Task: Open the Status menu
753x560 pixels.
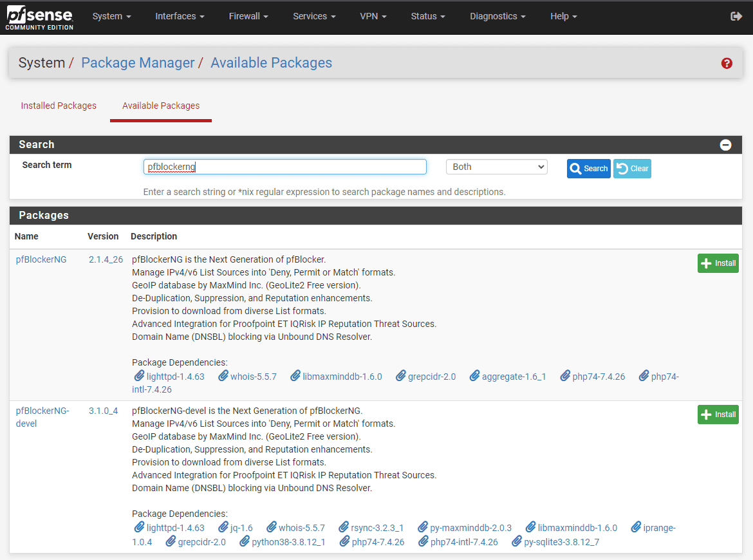Action: click(x=428, y=16)
